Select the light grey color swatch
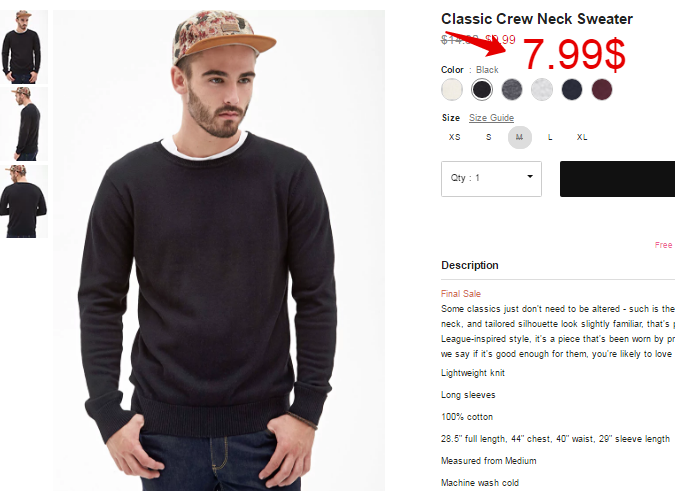Viewport: 675px width, 491px height. click(x=542, y=90)
